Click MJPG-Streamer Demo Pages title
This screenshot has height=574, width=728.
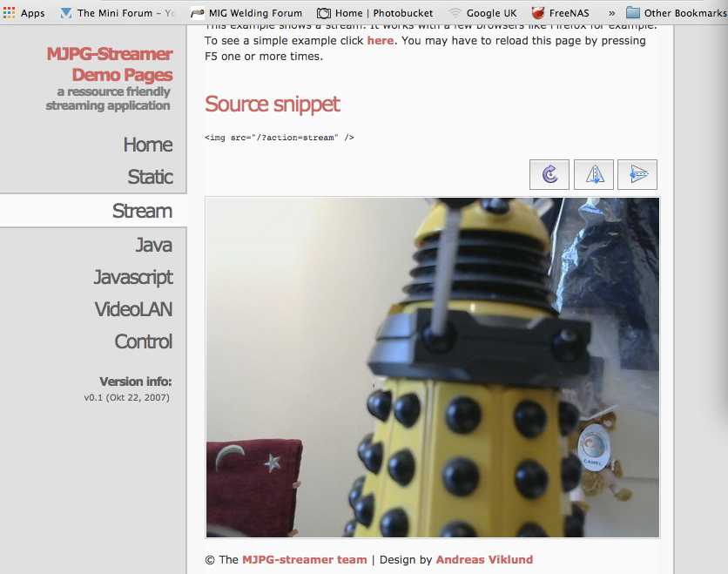coord(110,64)
